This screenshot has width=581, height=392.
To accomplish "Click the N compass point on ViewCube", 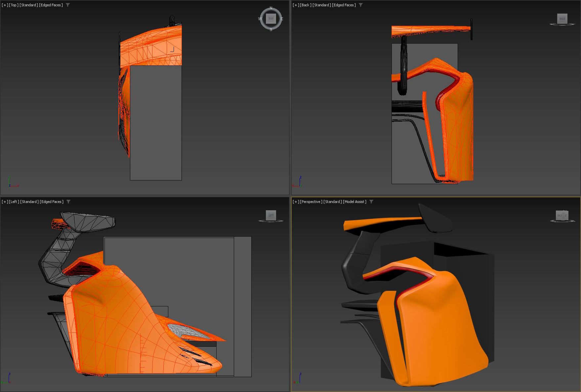I will (x=271, y=8).
